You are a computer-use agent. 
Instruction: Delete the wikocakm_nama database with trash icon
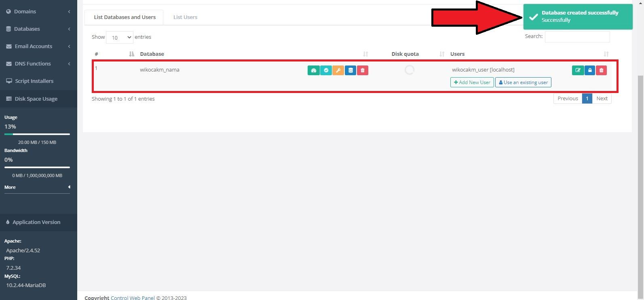tap(363, 70)
